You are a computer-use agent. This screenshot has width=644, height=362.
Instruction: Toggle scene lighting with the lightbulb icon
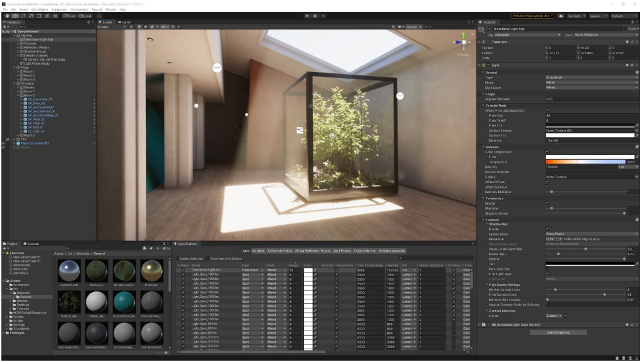point(139,27)
